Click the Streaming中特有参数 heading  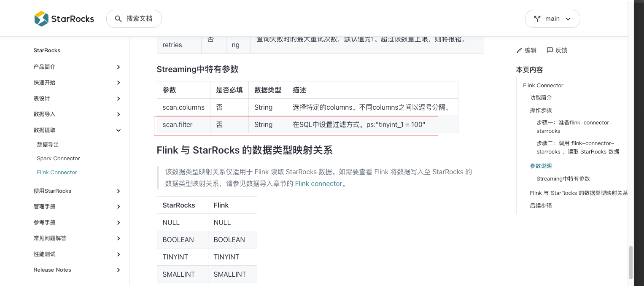(198, 70)
